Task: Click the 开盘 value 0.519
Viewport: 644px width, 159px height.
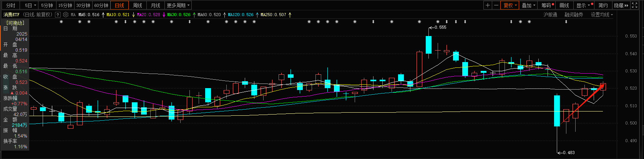Action: pyautogui.click(x=22, y=50)
